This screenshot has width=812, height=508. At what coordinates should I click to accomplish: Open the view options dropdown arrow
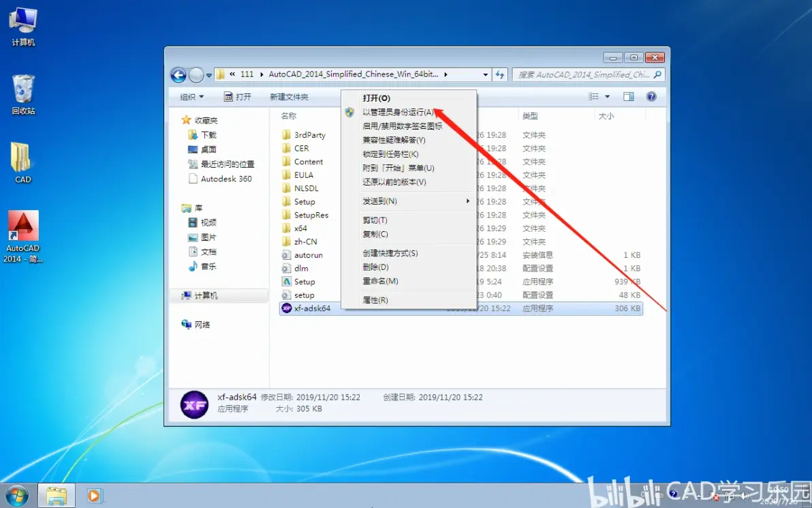608,97
